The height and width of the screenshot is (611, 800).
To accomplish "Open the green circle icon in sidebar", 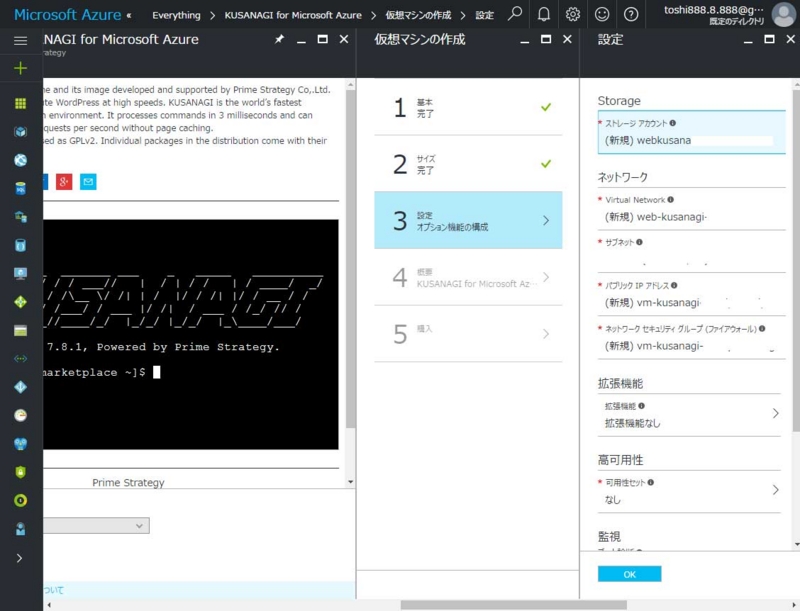I will click(20, 500).
